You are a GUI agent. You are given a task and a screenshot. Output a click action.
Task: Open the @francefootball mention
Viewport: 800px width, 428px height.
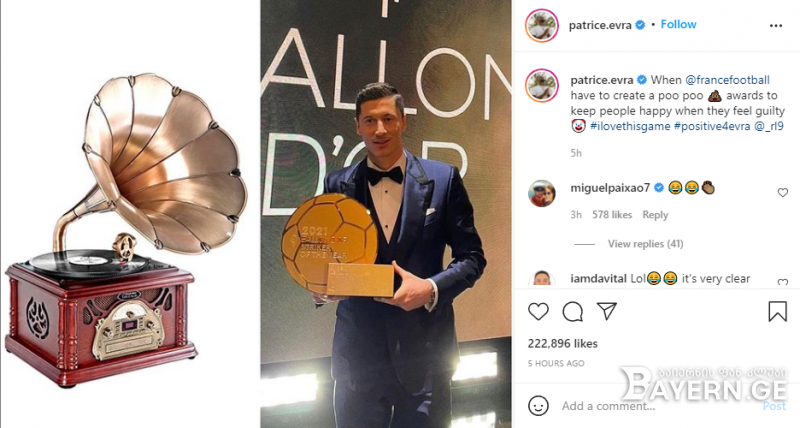point(727,80)
